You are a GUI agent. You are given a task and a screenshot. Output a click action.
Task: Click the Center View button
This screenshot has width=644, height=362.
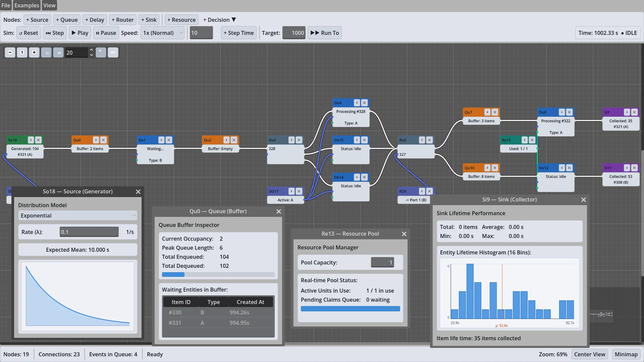click(x=590, y=354)
